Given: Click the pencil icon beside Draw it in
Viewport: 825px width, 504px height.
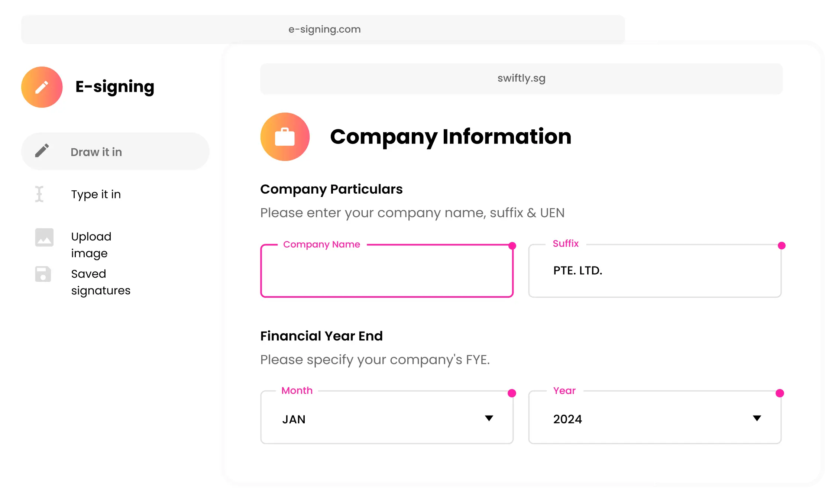Looking at the screenshot, I should [x=42, y=151].
